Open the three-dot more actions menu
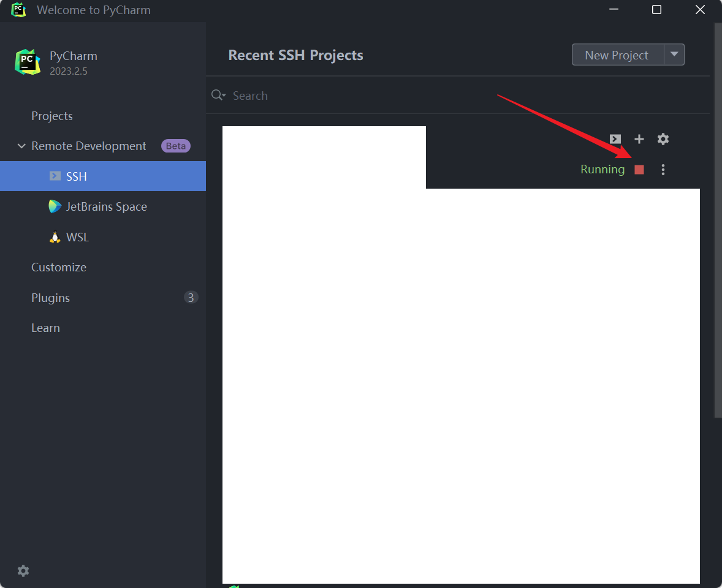 click(x=663, y=170)
